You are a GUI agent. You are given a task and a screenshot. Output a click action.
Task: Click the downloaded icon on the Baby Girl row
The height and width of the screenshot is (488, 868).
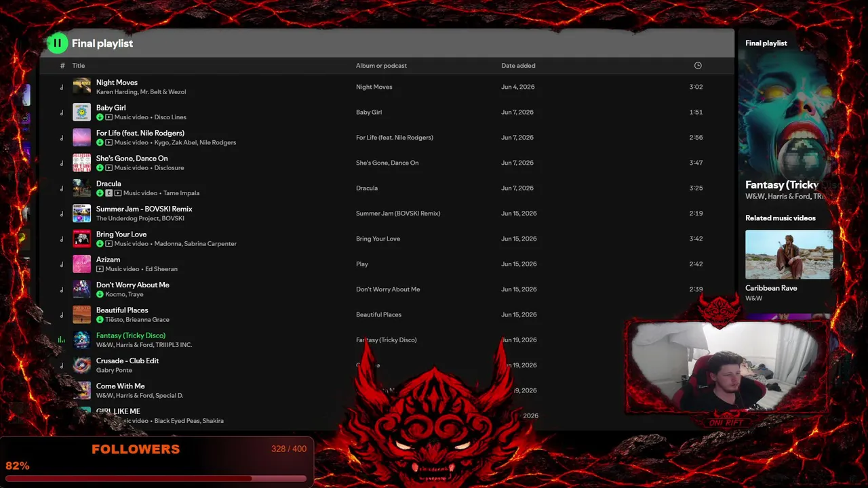[100, 117]
